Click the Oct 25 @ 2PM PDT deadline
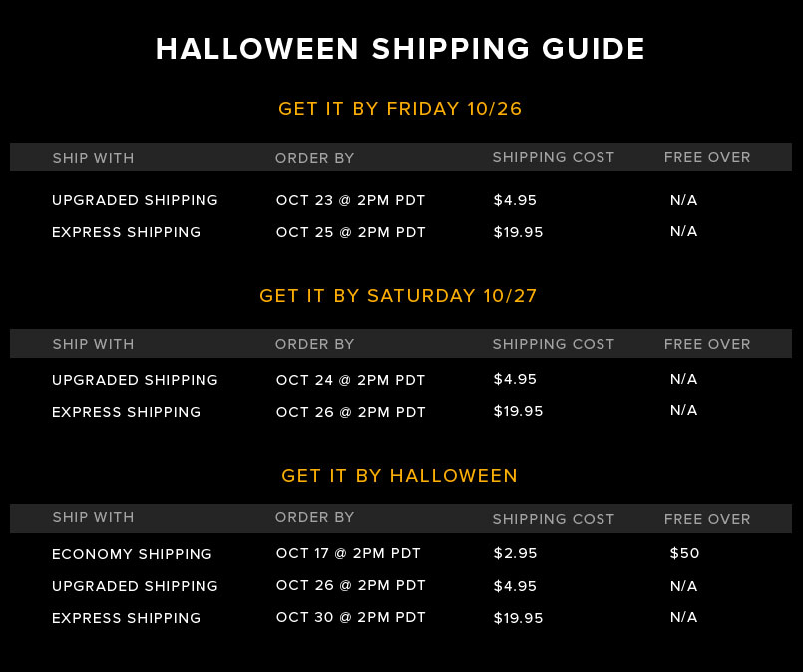Image resolution: width=803 pixels, height=672 pixels. [x=350, y=232]
